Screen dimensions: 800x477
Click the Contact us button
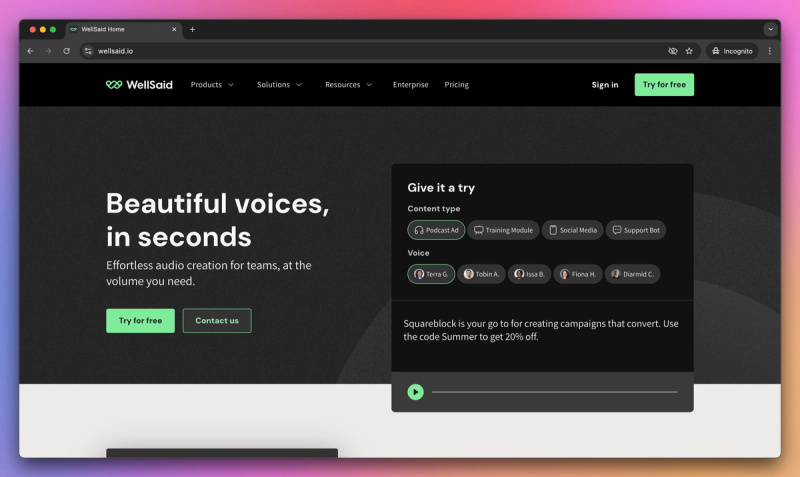pos(217,320)
